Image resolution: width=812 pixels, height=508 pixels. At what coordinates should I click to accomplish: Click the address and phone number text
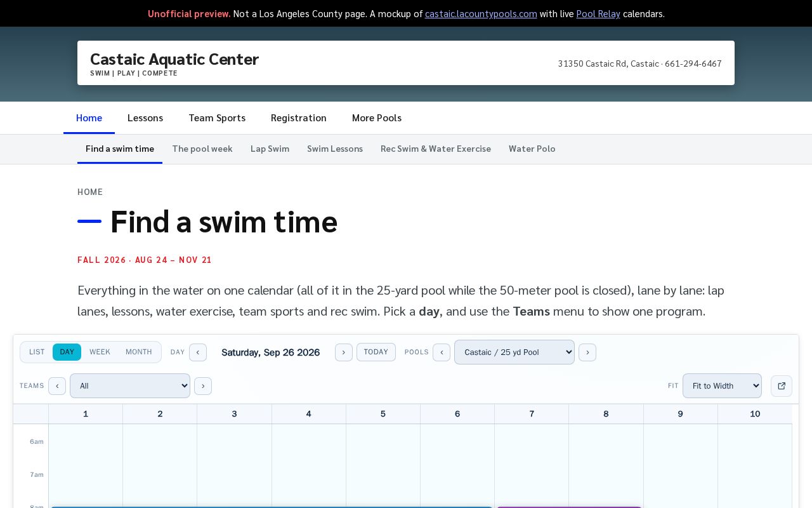(x=640, y=63)
